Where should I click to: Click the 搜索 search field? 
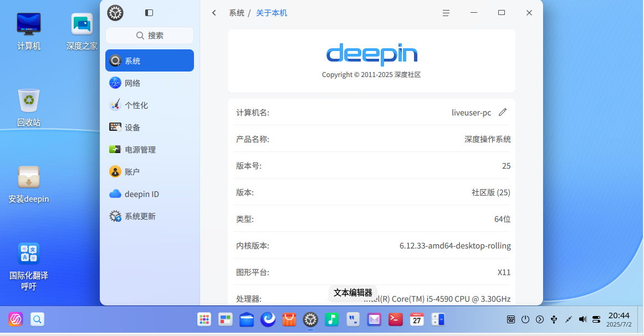point(150,35)
